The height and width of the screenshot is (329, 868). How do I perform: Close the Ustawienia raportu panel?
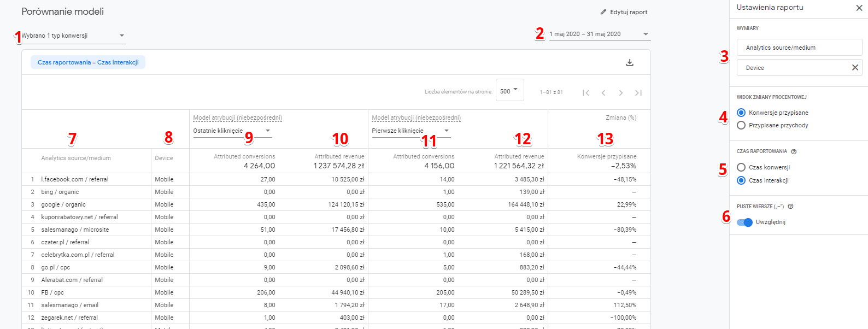click(x=859, y=8)
